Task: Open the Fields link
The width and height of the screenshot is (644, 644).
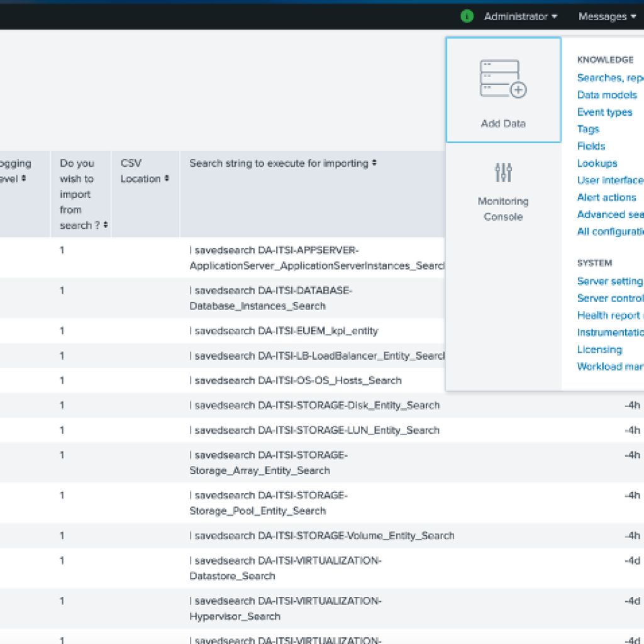Action: tap(591, 146)
